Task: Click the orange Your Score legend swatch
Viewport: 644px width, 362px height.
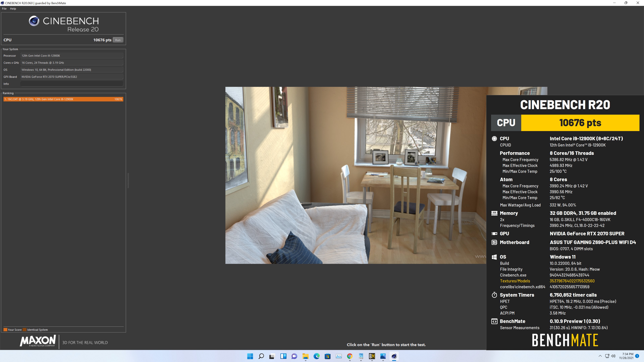Action: coord(5,329)
